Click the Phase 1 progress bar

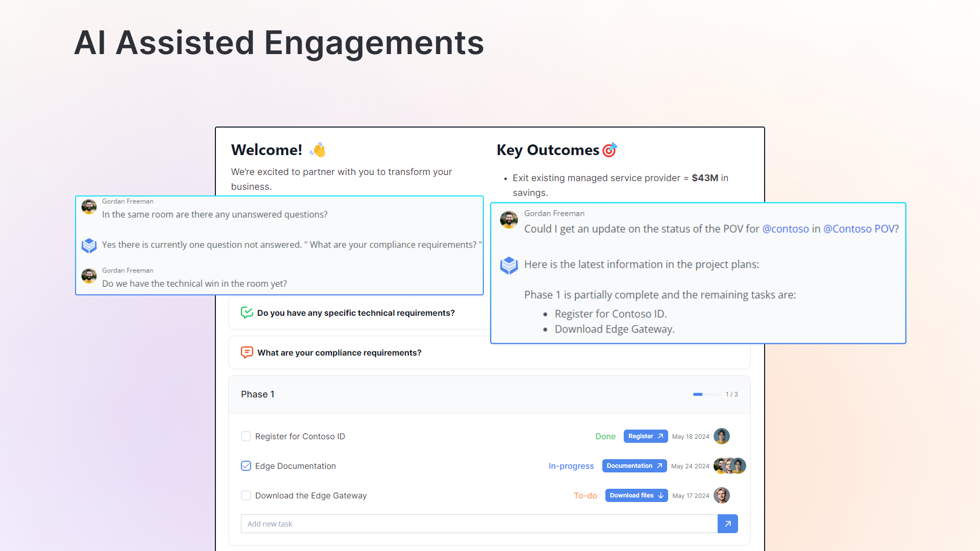click(x=706, y=394)
